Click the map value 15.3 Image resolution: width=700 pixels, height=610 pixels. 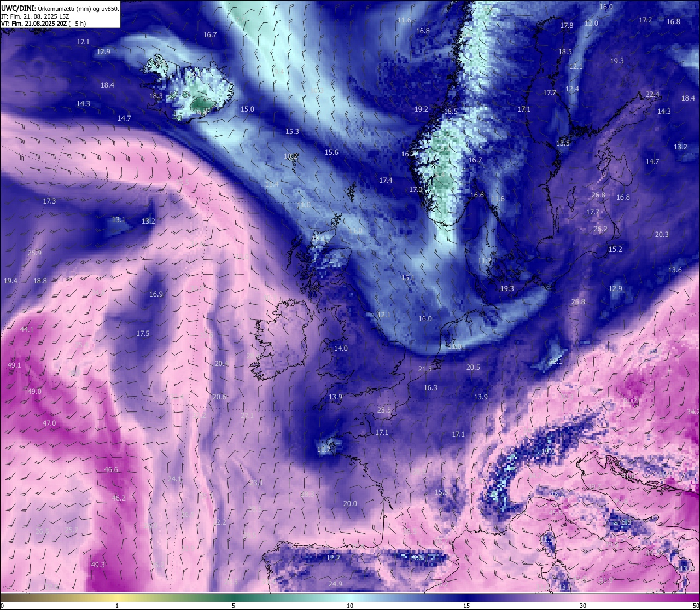pyautogui.click(x=292, y=131)
